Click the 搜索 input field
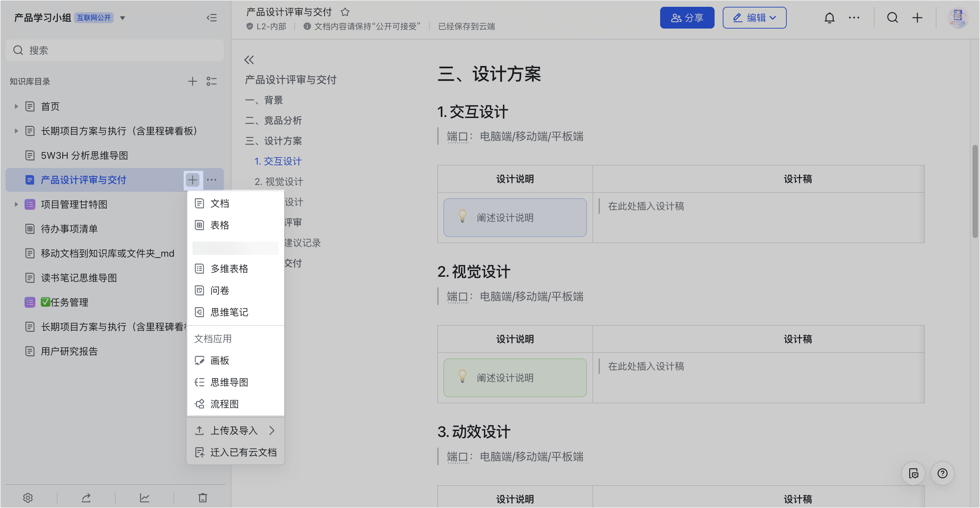Image resolution: width=980 pixels, height=508 pixels. pyautogui.click(x=114, y=50)
